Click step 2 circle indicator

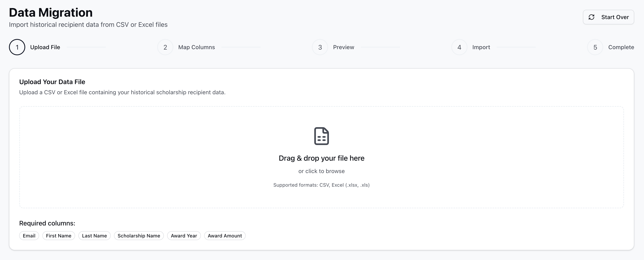[x=165, y=47]
